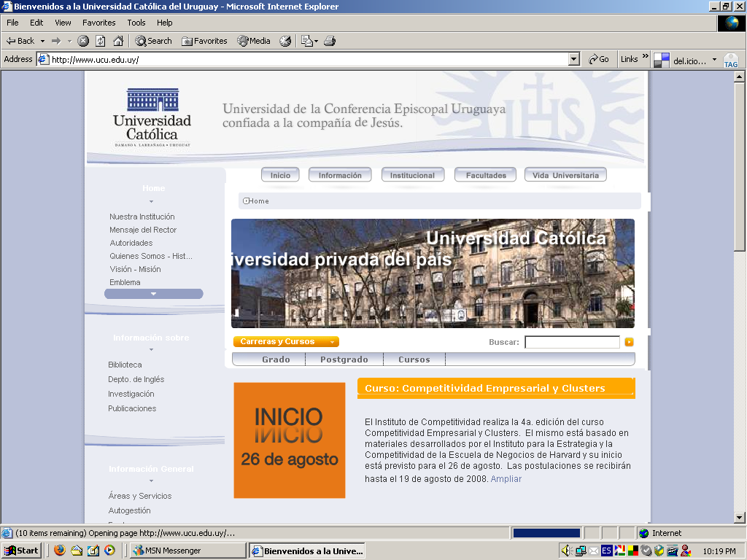Go back using the Back toolbar button
747x560 pixels.
point(20,41)
